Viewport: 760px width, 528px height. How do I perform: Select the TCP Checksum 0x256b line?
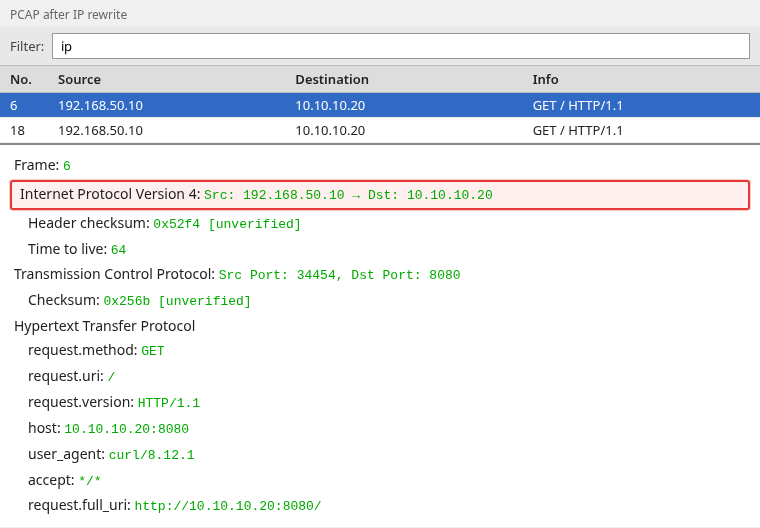click(139, 301)
